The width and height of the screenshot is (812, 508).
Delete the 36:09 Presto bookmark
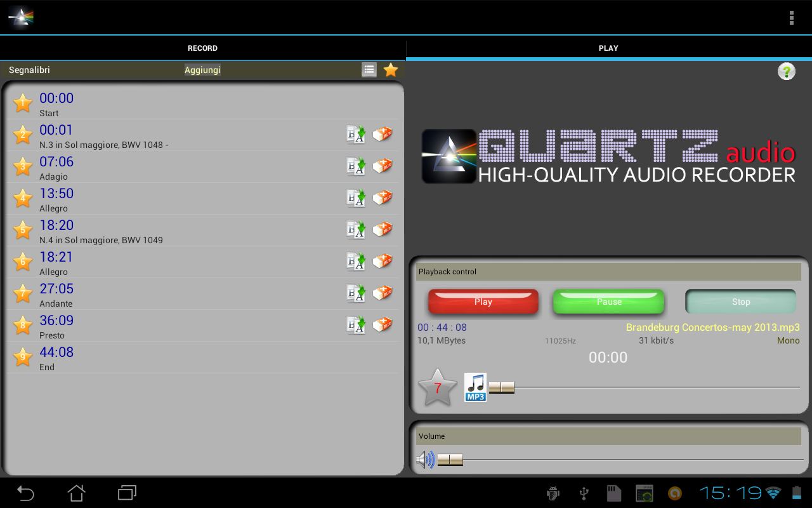382,324
